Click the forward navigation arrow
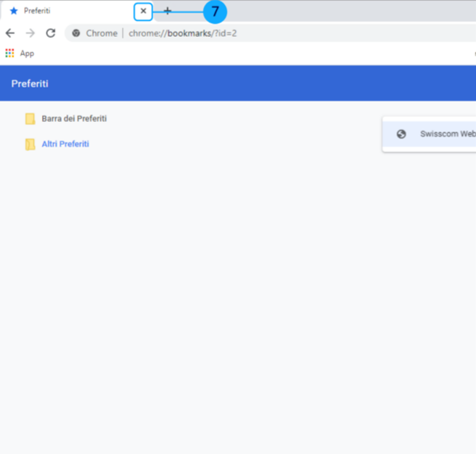476x454 pixels. [30, 33]
